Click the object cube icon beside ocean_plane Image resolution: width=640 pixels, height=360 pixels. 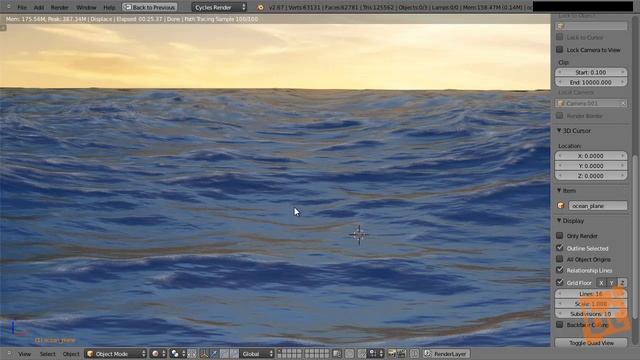point(561,206)
